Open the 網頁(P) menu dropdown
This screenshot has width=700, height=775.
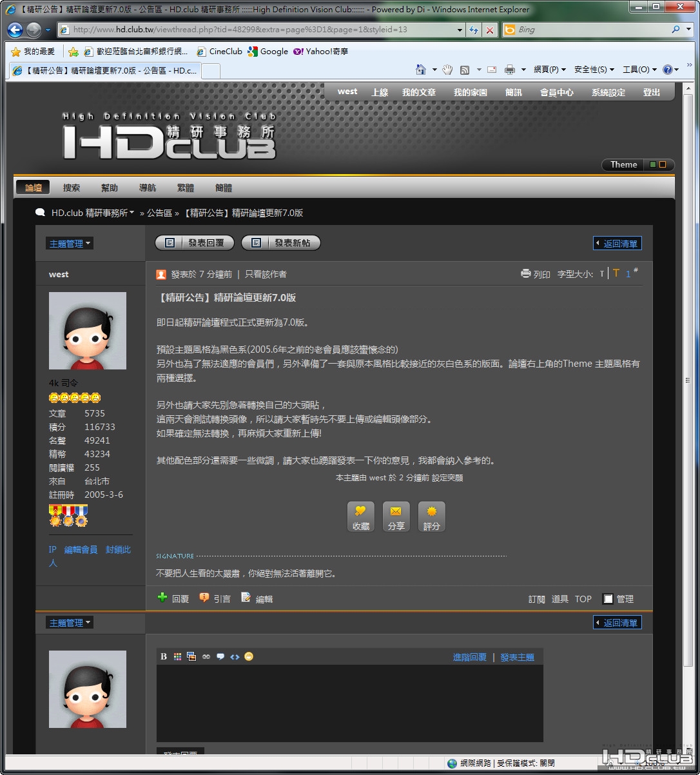550,70
